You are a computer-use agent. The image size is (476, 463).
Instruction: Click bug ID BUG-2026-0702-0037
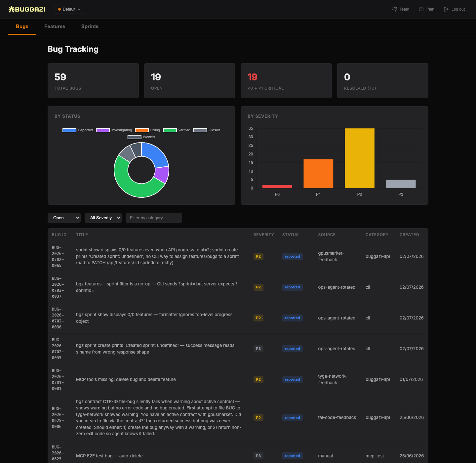[58, 287]
